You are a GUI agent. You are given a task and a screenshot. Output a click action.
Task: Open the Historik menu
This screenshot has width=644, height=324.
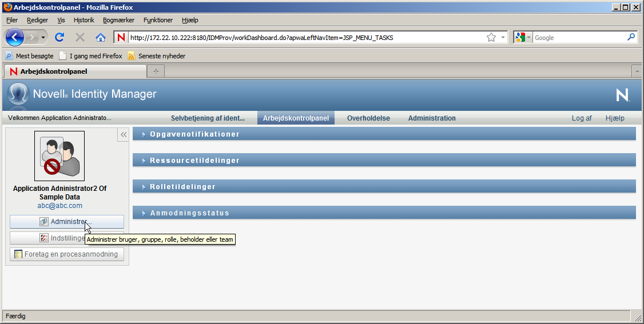pos(84,19)
